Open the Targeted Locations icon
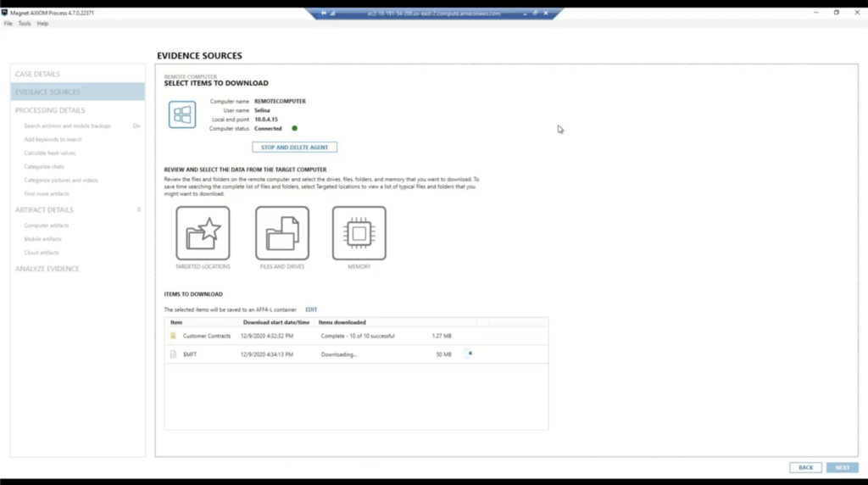The image size is (868, 485). tap(203, 233)
